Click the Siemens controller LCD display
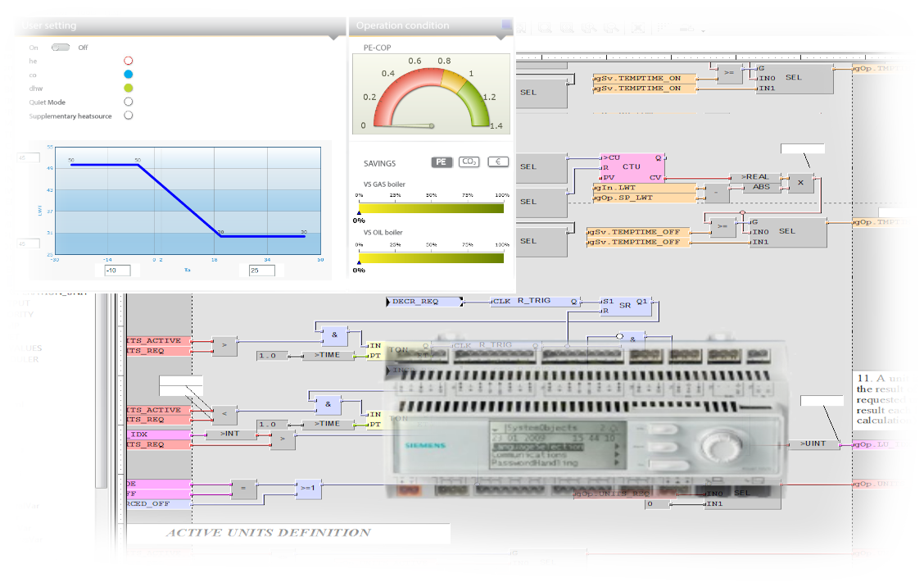This screenshot has width=924, height=587. (x=558, y=445)
